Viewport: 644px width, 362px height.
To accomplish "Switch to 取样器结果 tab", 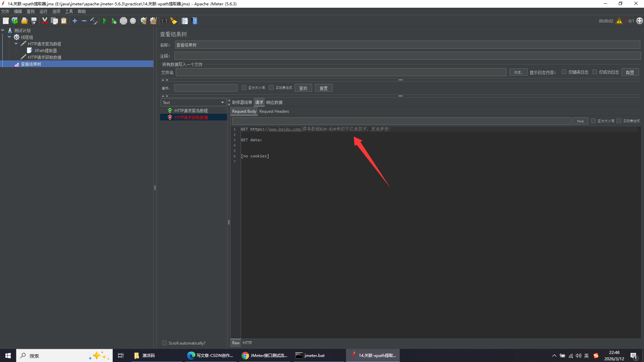I will tap(242, 102).
